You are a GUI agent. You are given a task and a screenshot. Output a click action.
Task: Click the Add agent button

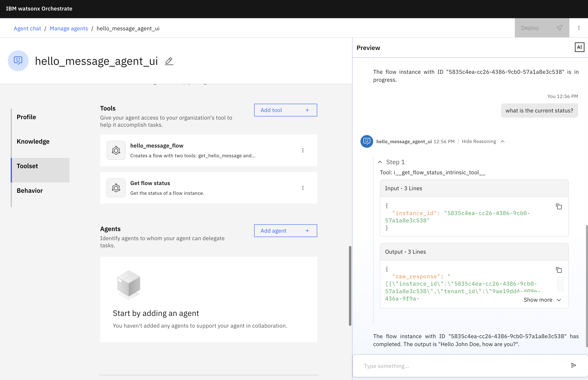285,231
